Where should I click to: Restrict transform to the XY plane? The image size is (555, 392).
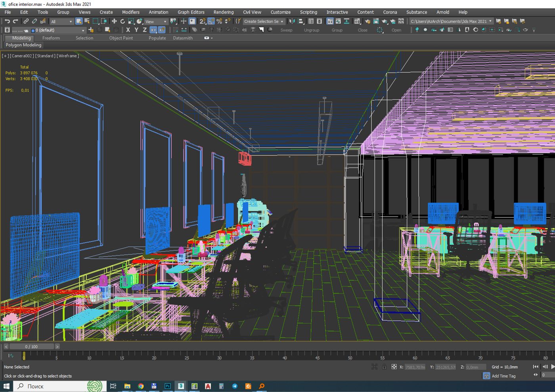(153, 30)
